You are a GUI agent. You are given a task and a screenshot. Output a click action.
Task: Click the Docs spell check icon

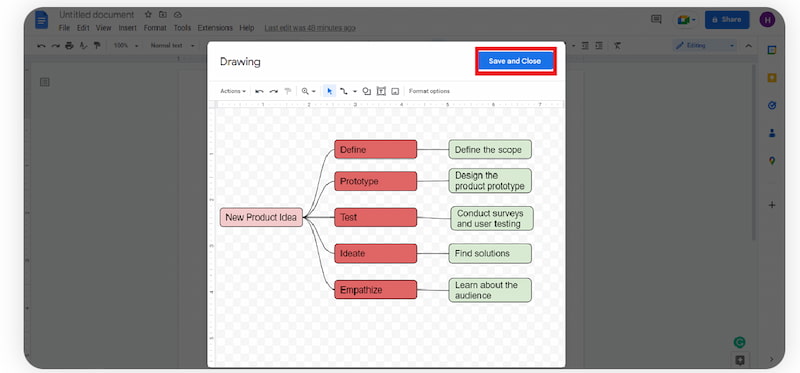coord(83,46)
